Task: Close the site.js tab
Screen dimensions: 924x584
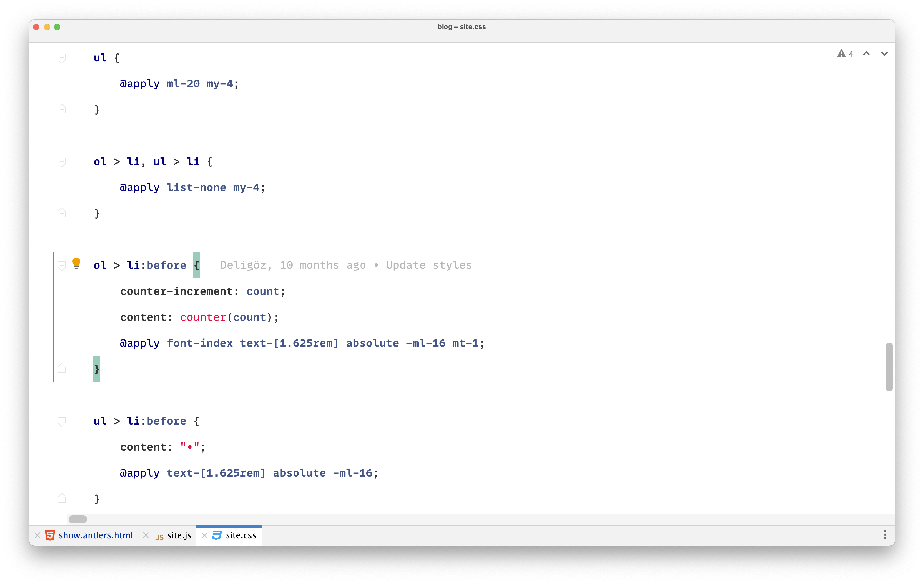Action: click(146, 535)
